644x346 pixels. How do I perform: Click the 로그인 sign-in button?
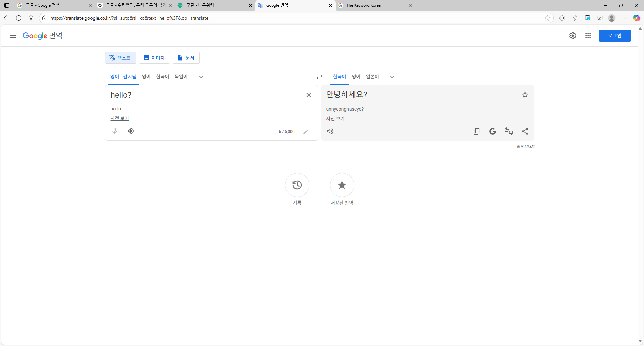pos(615,36)
